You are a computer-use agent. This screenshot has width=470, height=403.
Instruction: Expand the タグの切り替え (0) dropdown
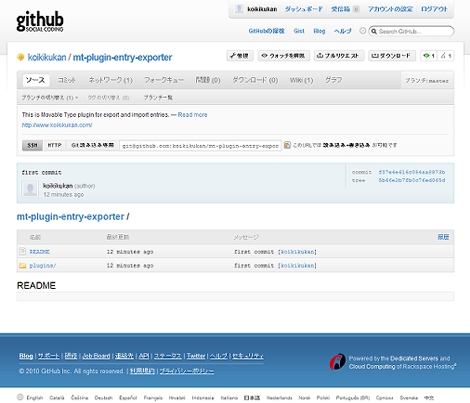(108, 98)
